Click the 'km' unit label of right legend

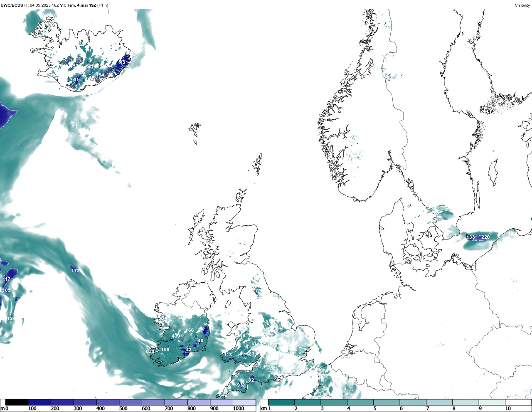[263, 409]
